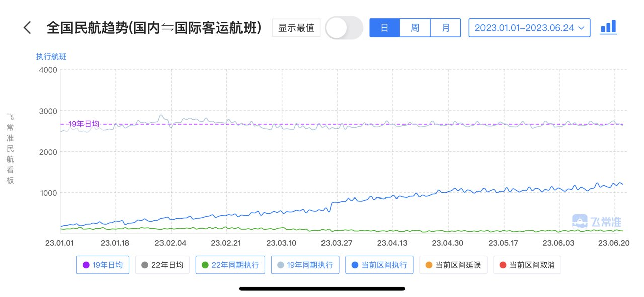Click the 显示最值 label button
The height and width of the screenshot is (297, 644).
[296, 28]
